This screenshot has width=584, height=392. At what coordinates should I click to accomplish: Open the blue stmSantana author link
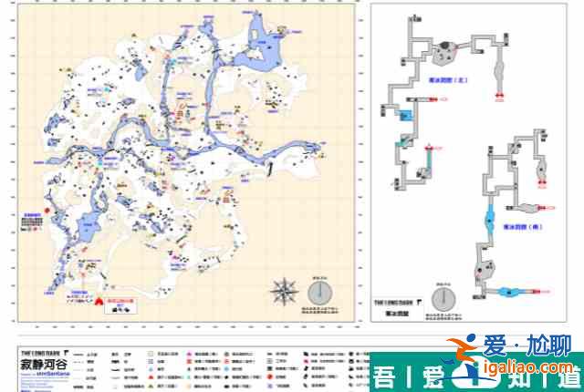pos(53,373)
